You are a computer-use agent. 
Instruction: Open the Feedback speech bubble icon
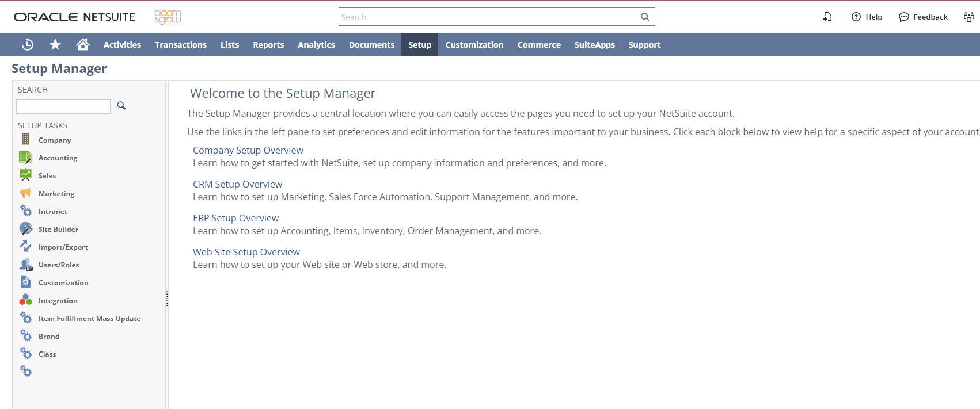[904, 17]
